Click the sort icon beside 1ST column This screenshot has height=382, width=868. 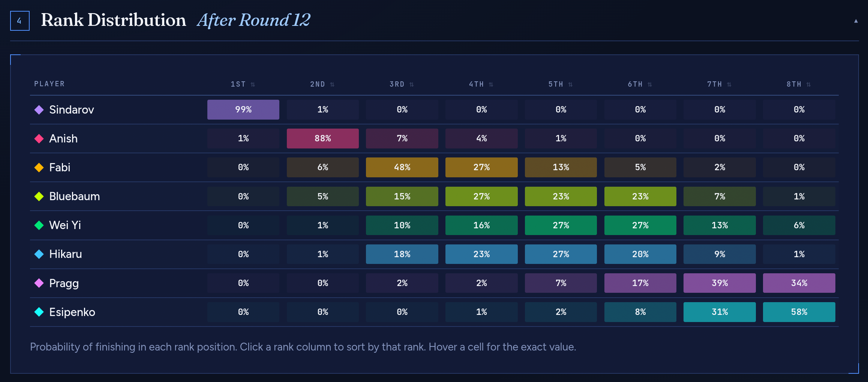coord(253,84)
